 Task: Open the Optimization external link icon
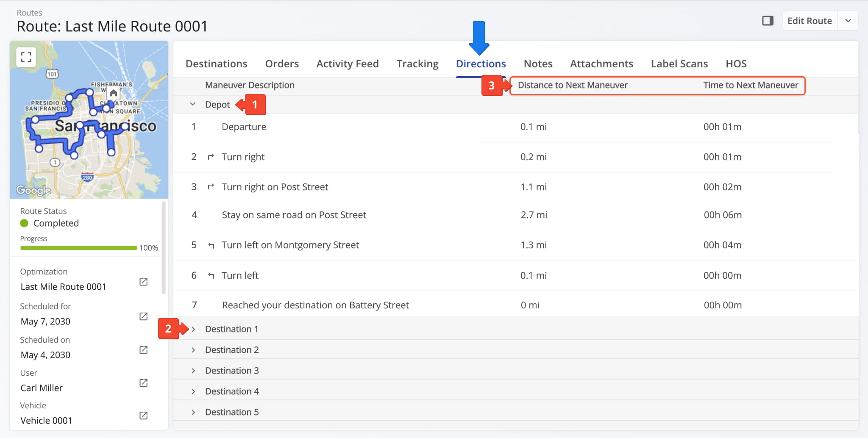[144, 282]
